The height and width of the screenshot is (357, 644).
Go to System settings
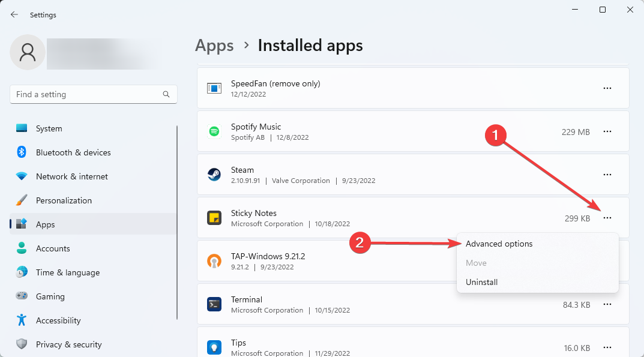[93, 128]
